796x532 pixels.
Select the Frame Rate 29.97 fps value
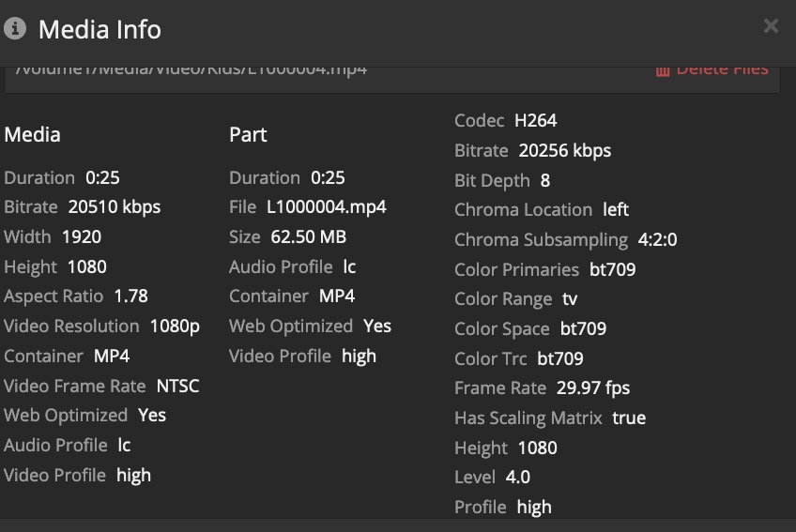[x=592, y=388]
